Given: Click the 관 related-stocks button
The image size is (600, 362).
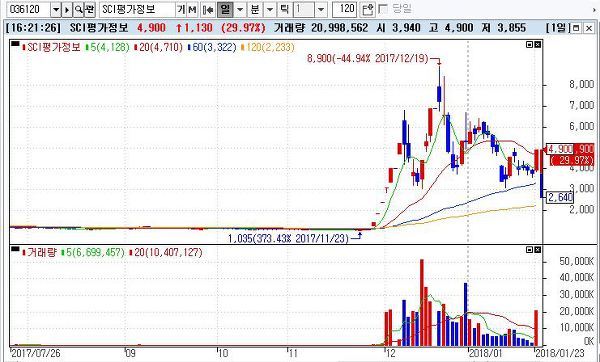Looking at the screenshot, I should coord(90,9).
